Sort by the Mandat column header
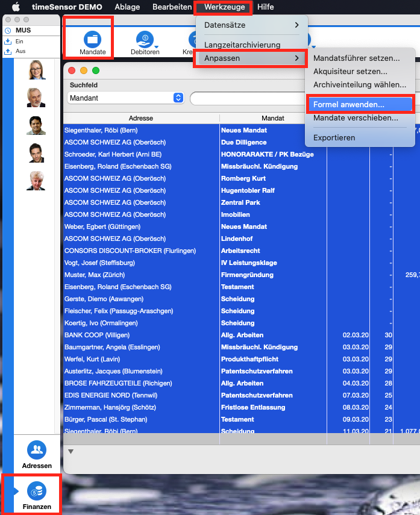This screenshot has width=420, height=515. click(x=273, y=118)
